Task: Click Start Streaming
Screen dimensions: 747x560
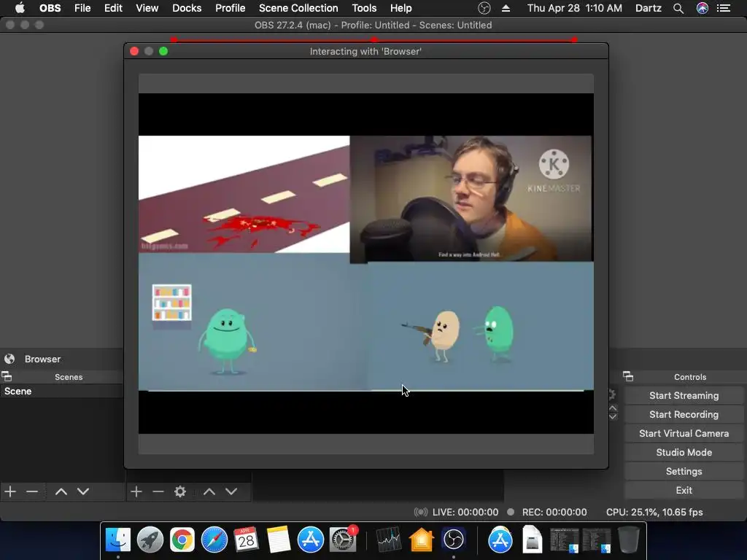Action: (x=684, y=396)
